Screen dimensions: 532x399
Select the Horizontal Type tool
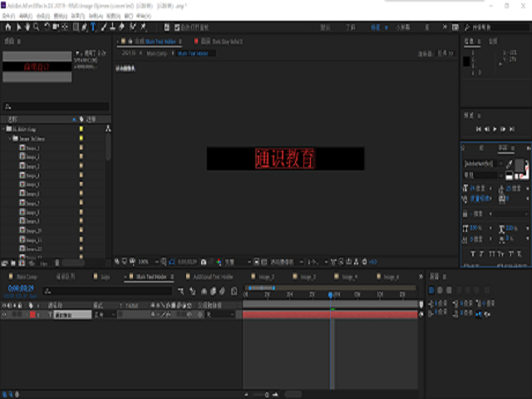92,27
